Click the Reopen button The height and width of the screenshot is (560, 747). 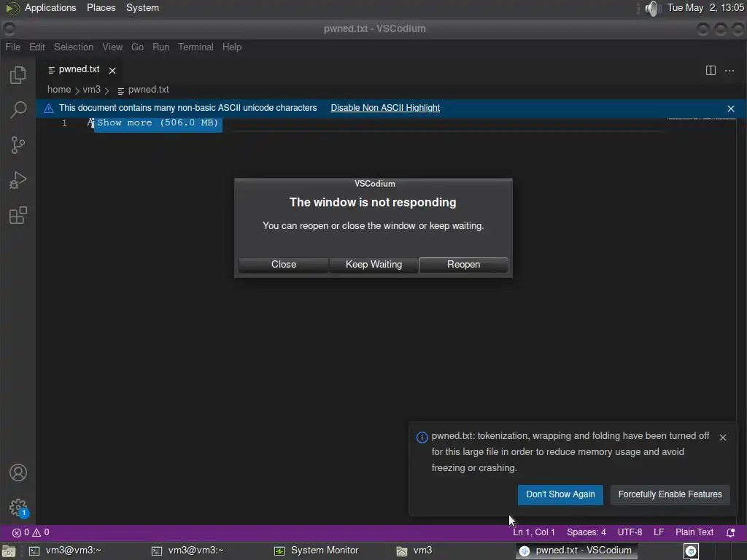click(x=463, y=264)
